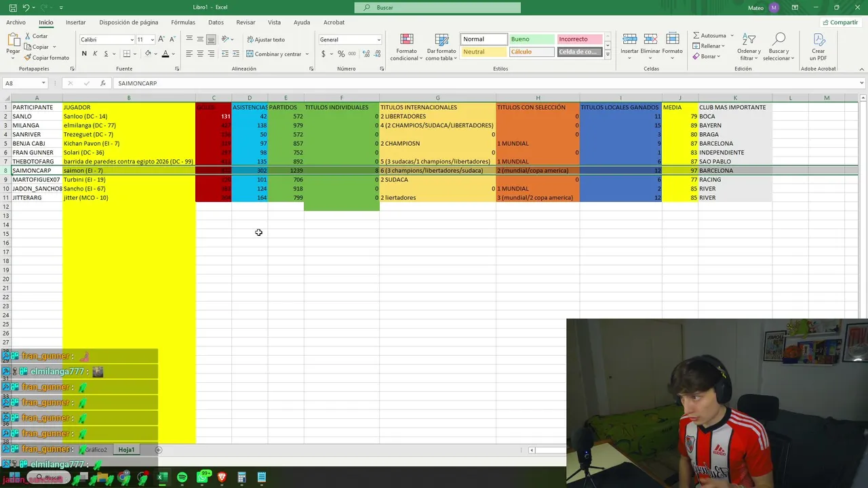Decrease the cell indent

[224, 54]
